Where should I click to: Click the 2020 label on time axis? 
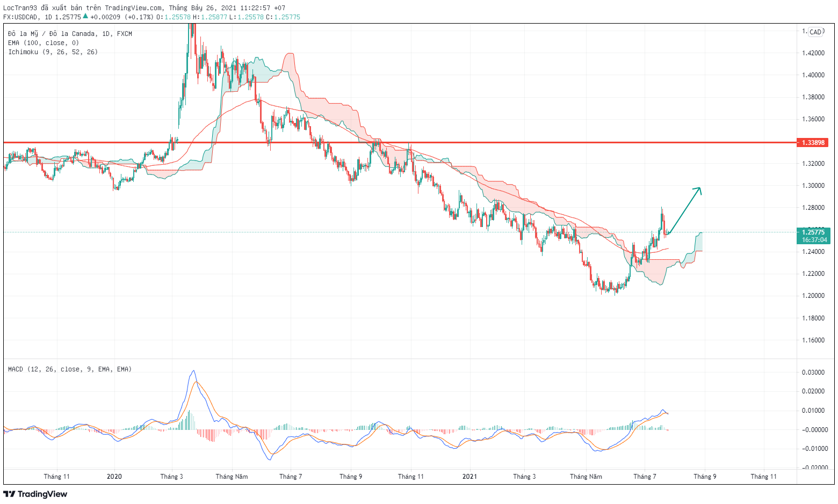click(x=114, y=477)
